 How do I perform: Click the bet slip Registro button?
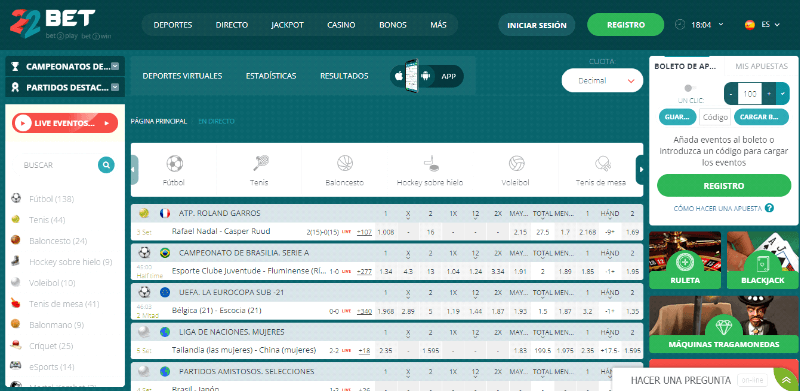click(x=724, y=186)
